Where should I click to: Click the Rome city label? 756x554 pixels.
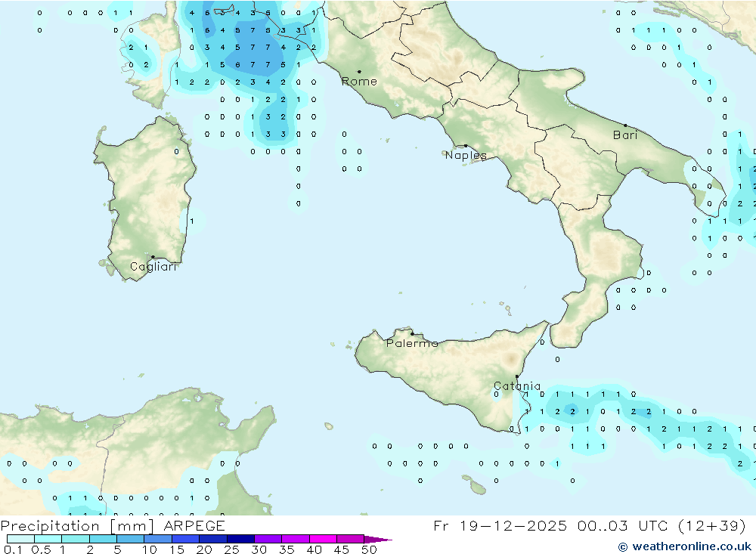click(358, 82)
